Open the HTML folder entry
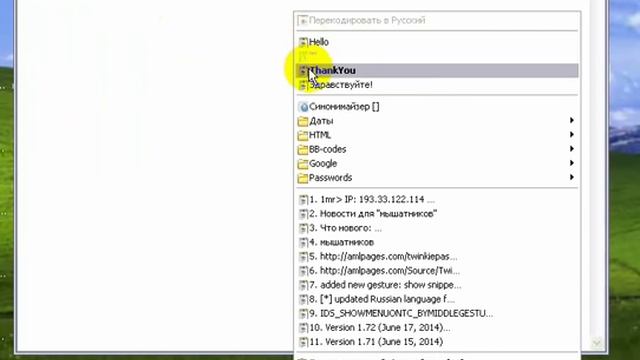 tap(437, 135)
